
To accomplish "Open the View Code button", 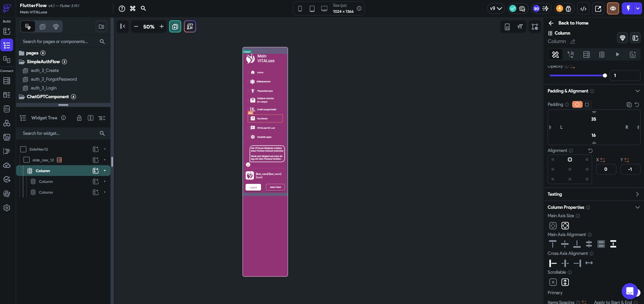I will click(583, 9).
